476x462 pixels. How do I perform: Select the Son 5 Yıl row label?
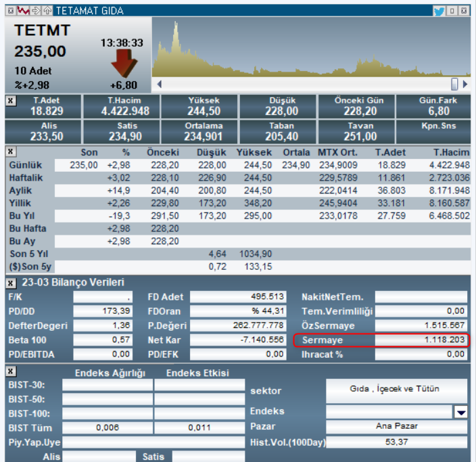coord(29,254)
